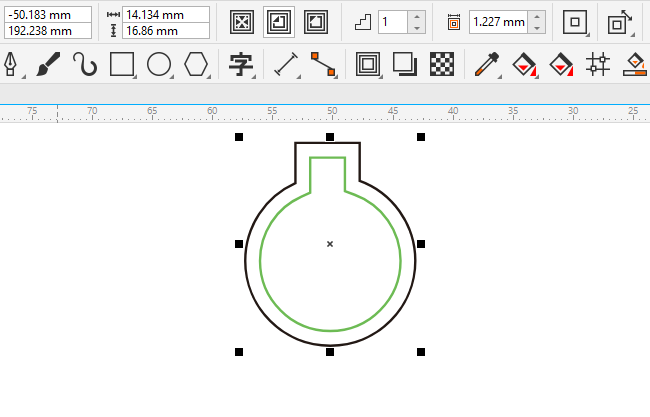Select the LiveSketch curve tool
This screenshot has width=650, height=417.
point(85,64)
